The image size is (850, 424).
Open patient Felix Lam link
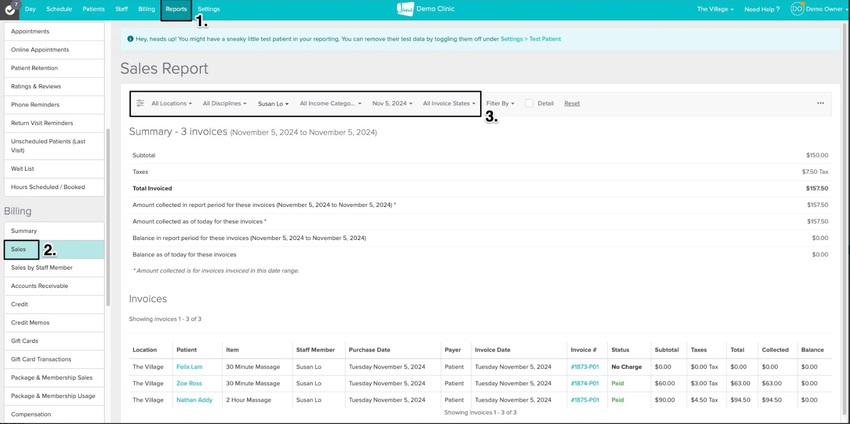click(189, 367)
